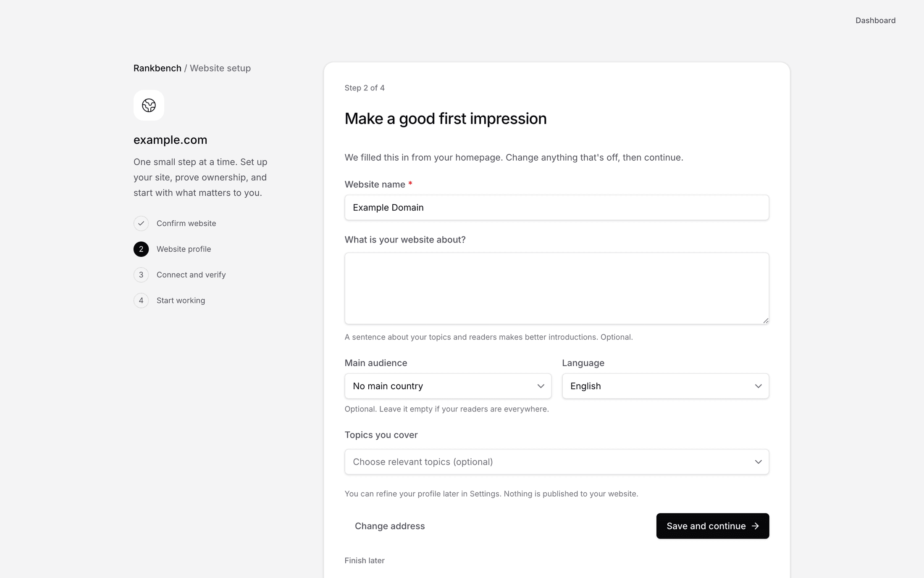Expand the Topics you cover selector
The image size is (924, 578).
point(556,462)
